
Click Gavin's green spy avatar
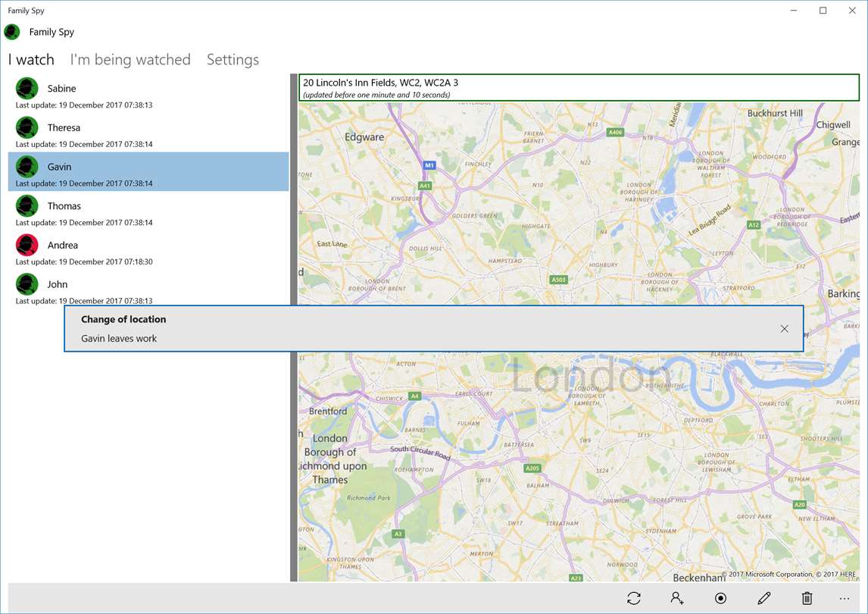tap(27, 166)
